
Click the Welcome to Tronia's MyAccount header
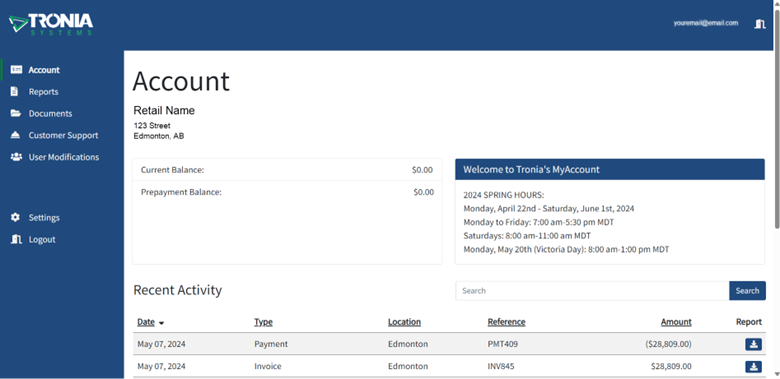609,170
